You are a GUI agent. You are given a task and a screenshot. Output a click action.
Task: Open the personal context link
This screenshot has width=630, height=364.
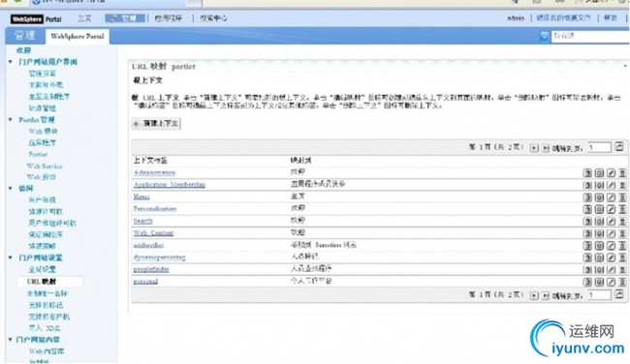[x=145, y=282]
